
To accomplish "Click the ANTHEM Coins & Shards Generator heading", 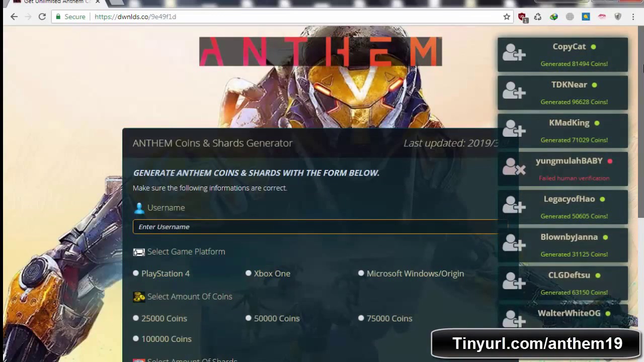I will [x=212, y=143].
